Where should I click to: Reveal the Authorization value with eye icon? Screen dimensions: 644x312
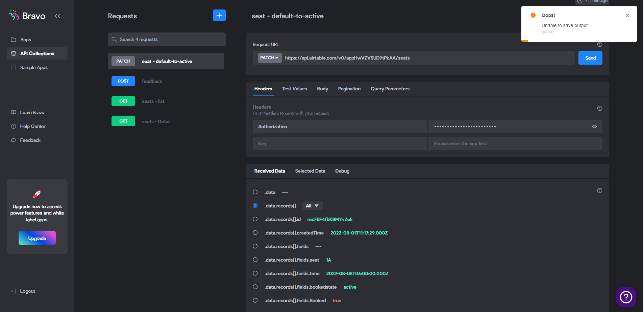pos(594,127)
